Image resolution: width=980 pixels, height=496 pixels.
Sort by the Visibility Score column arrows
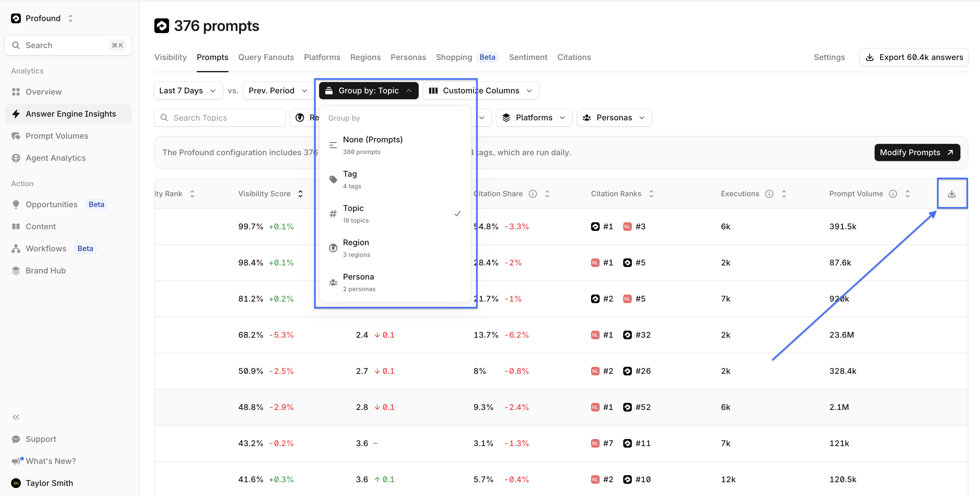click(300, 194)
